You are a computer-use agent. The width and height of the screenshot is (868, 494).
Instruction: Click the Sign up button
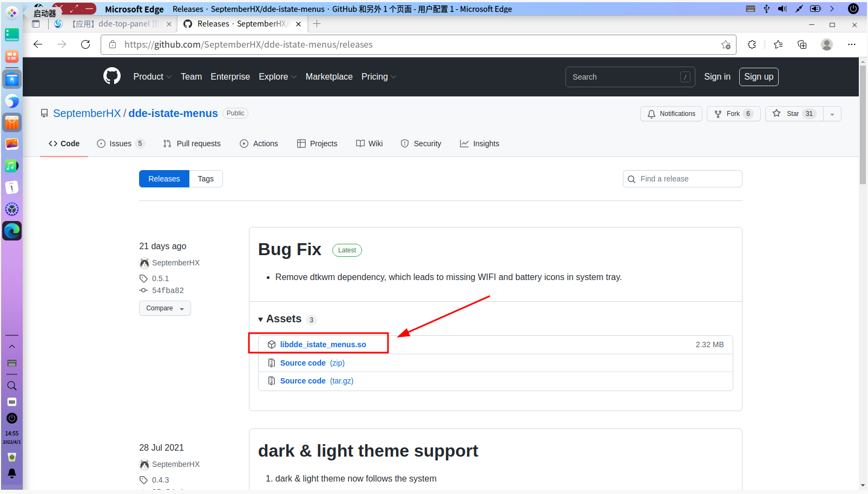pos(759,77)
